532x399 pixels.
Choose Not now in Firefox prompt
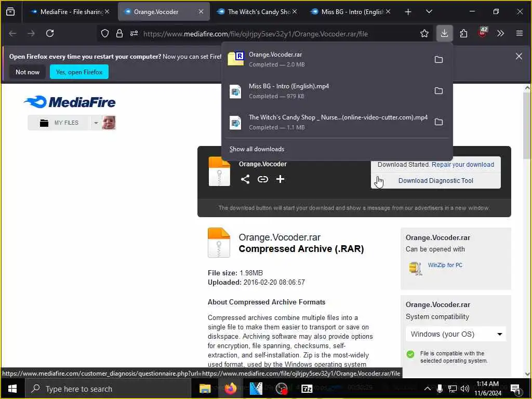tap(28, 72)
